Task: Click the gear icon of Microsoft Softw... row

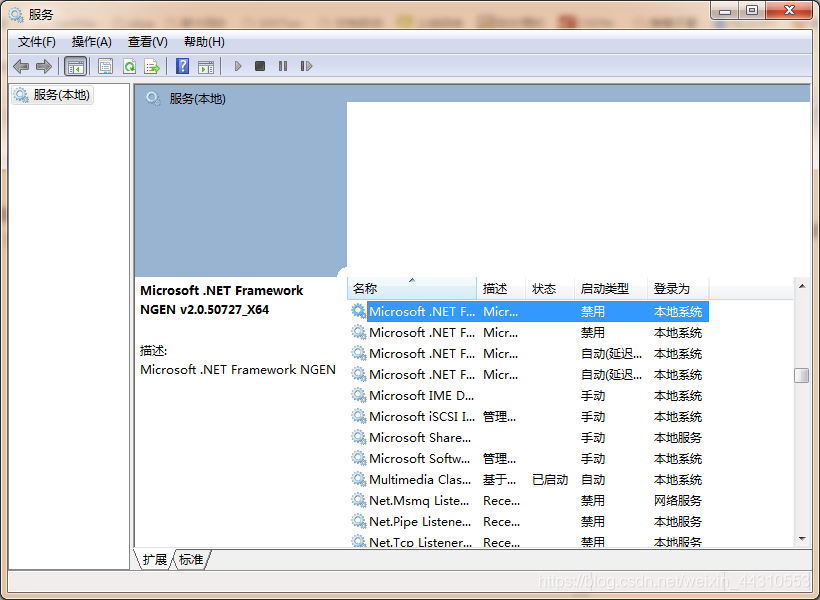Action: point(358,458)
